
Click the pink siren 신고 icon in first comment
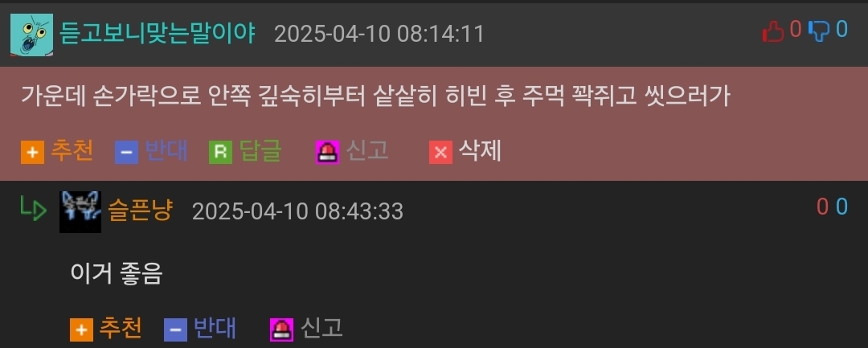[327, 152]
